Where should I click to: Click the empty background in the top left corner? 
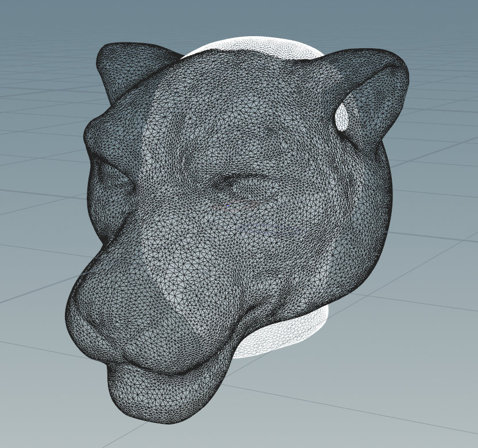tap(29, 23)
